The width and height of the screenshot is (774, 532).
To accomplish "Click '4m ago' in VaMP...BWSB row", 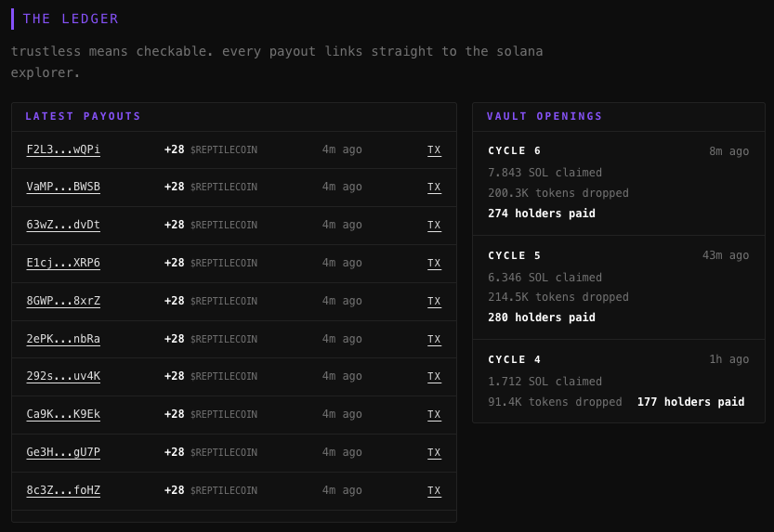I will pos(342,187).
